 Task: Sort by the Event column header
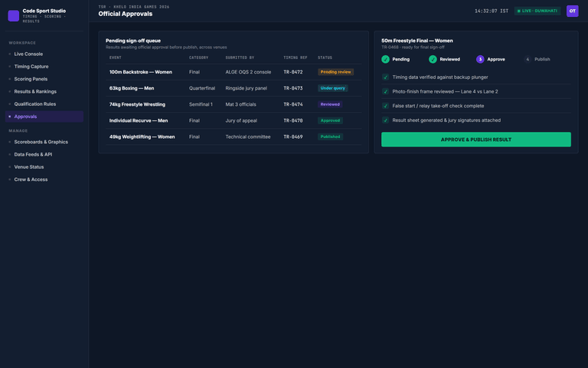point(116,58)
